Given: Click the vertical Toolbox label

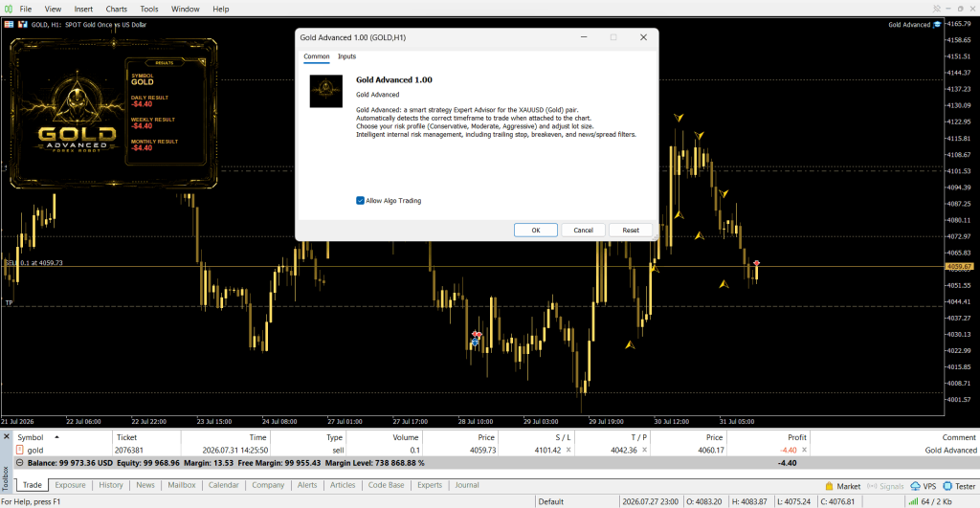Looking at the screenshot, I should coord(6,477).
